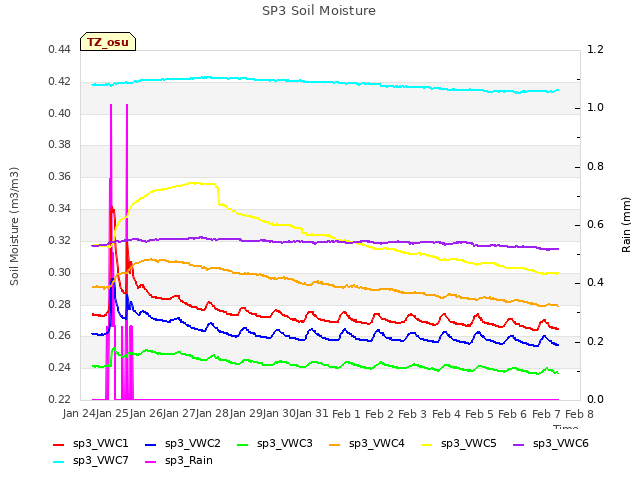Click the orange sp3_VWC4 legend swatch
The height and width of the screenshot is (480, 640).
(335, 444)
